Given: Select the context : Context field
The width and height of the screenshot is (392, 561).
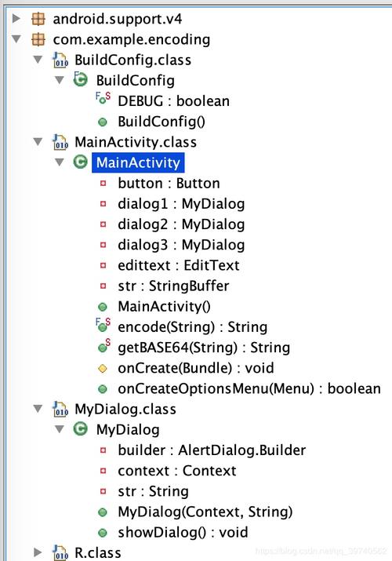Looking at the screenshot, I should [177, 471].
